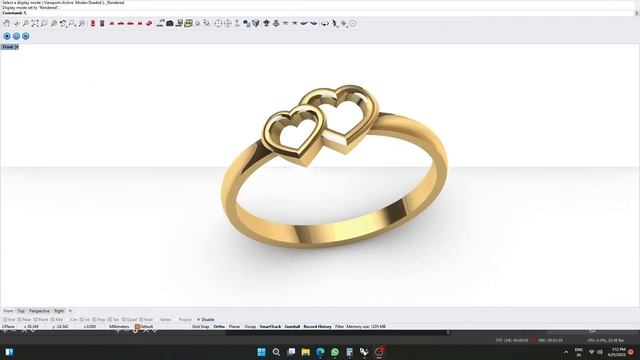Image resolution: width=640 pixels, height=360 pixels.
Task: Enable the End object snap
Action: tap(9, 320)
